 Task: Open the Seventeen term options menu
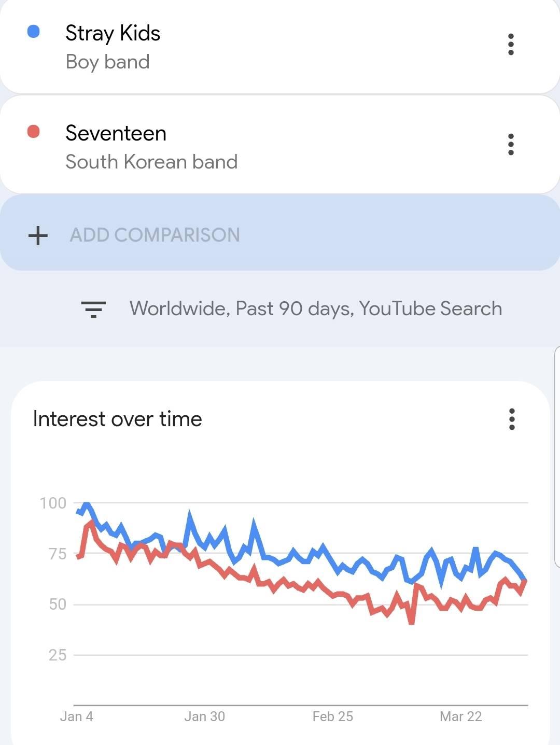[x=511, y=145]
